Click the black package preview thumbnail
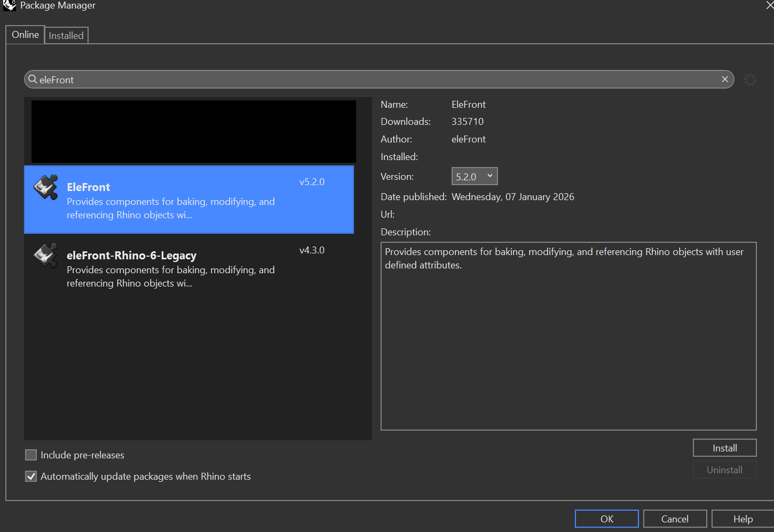 pos(193,131)
